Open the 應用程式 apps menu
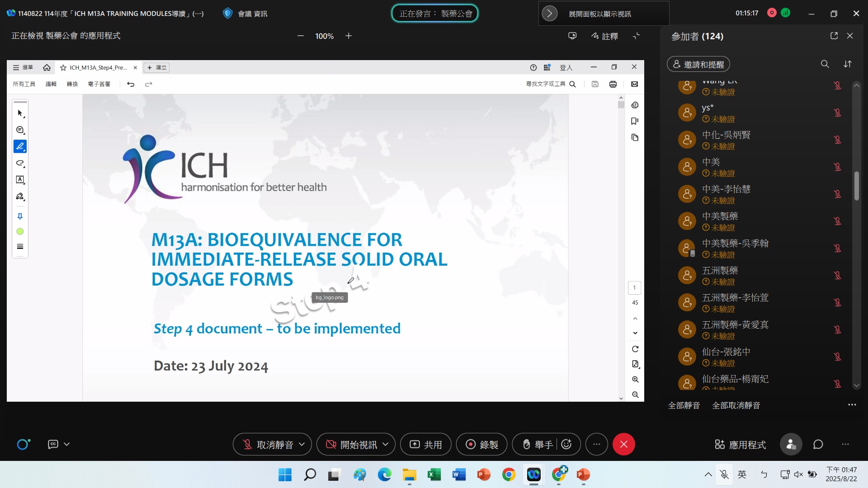Viewport: 868px width, 488px height. pos(740,445)
